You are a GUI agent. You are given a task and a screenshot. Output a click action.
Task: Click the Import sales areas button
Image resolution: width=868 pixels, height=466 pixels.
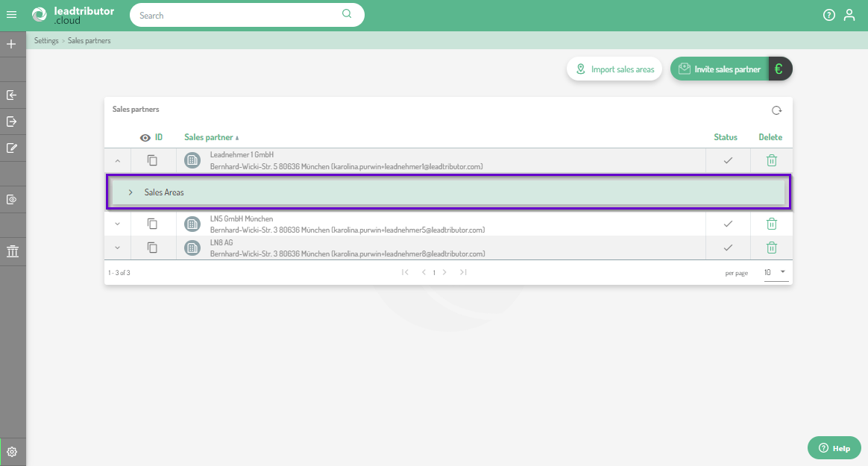pos(614,69)
